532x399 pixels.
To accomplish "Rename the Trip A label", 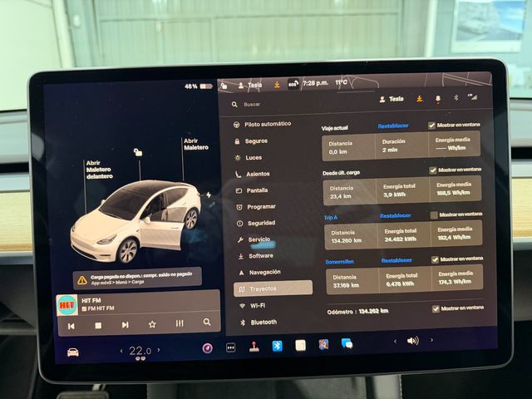I will [x=331, y=218].
